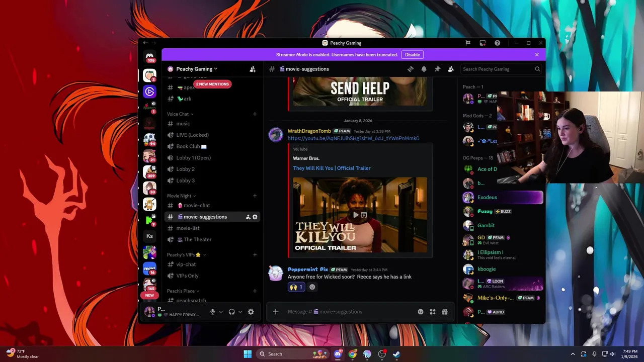Open the Threads icon in channel header

[x=411, y=69]
